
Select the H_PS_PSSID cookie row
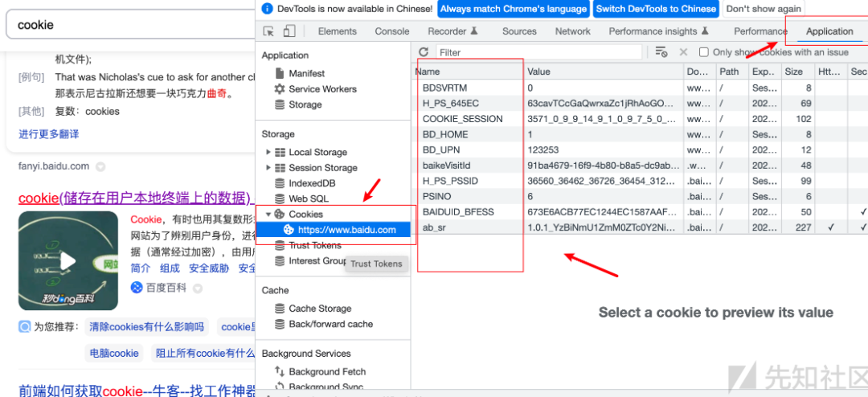click(x=640, y=181)
